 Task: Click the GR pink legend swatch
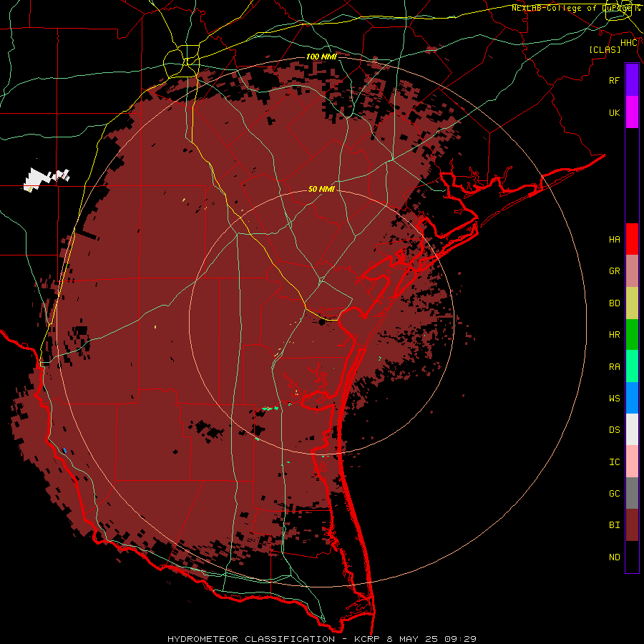tap(632, 271)
